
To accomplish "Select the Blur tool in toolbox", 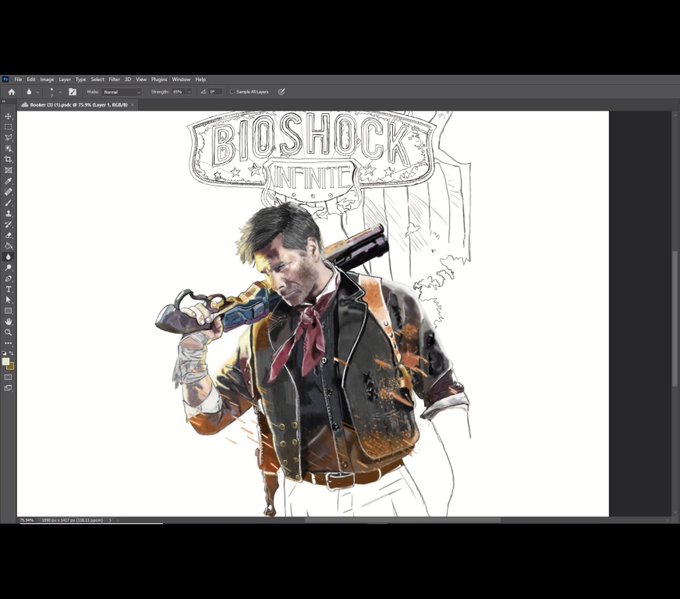I will pyautogui.click(x=8, y=257).
